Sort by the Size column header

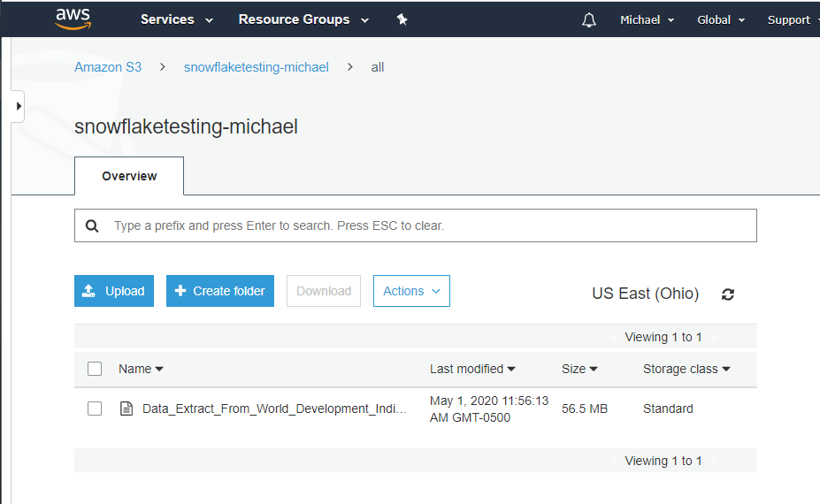coord(579,369)
